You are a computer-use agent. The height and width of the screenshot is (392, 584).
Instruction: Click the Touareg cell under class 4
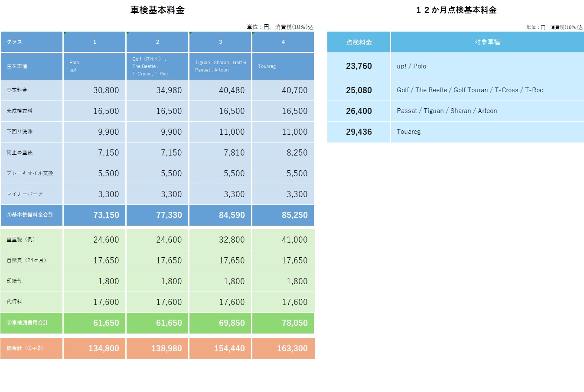283,66
